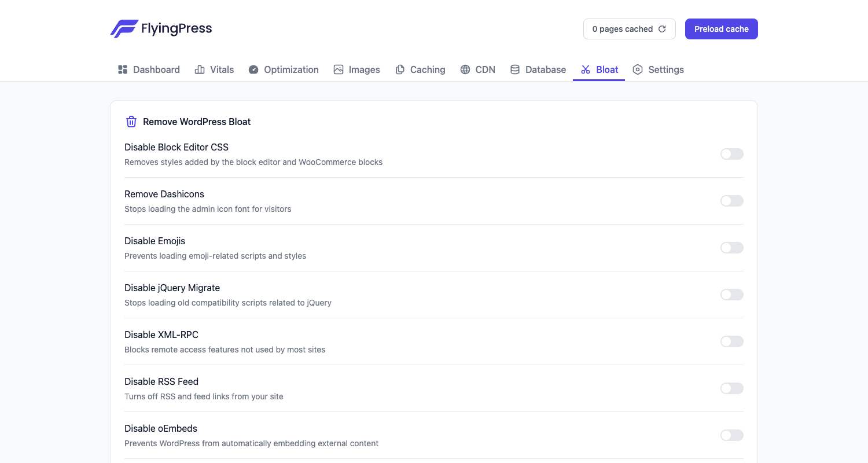
Task: Click the Optimization gauge icon
Action: [253, 69]
